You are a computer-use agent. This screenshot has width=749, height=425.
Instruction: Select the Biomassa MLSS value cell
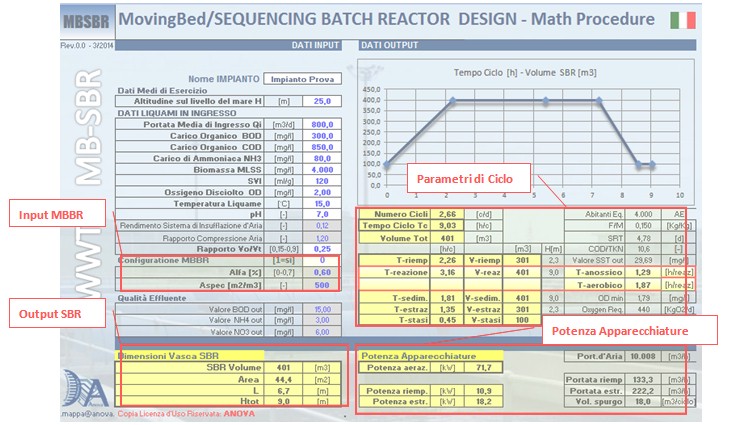[x=322, y=169]
